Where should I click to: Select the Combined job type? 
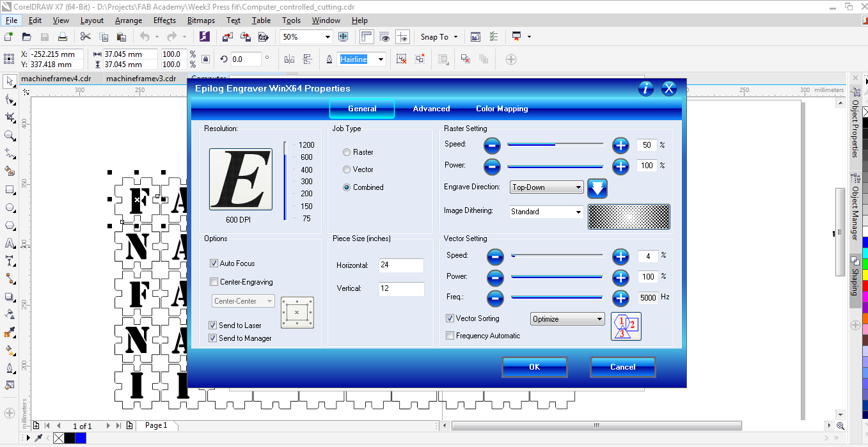pyautogui.click(x=346, y=187)
